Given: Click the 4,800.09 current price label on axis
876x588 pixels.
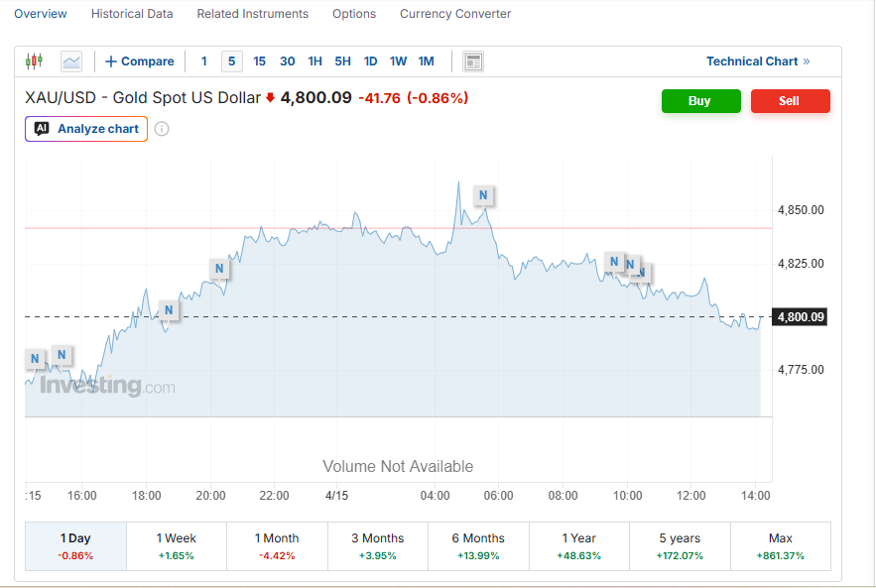Looking at the screenshot, I should [x=801, y=317].
